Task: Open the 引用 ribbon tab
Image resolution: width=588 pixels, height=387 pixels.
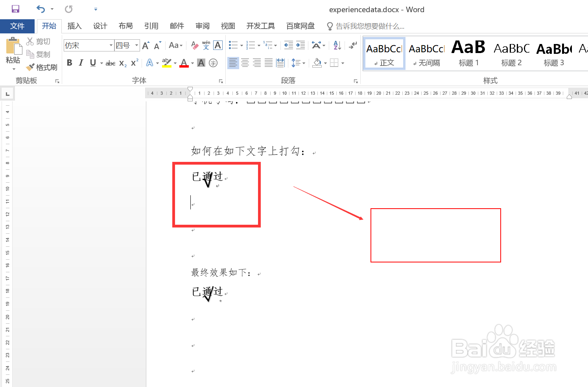Action: [x=151, y=26]
